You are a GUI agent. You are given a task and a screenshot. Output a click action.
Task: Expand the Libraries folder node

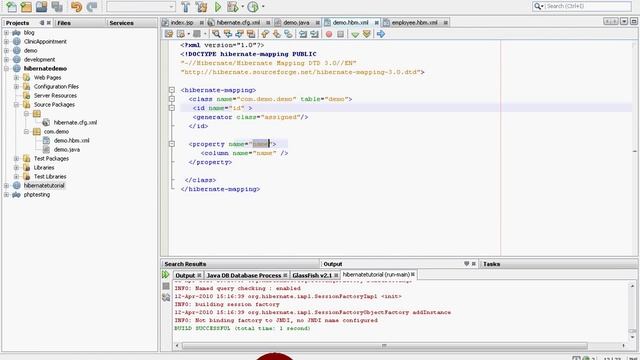16,167
